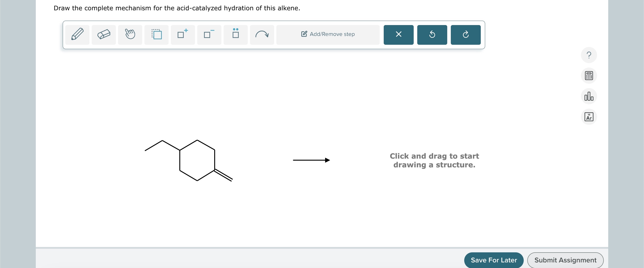Click Submit Assignment
Viewport: 644px width, 268px height.
point(565,260)
